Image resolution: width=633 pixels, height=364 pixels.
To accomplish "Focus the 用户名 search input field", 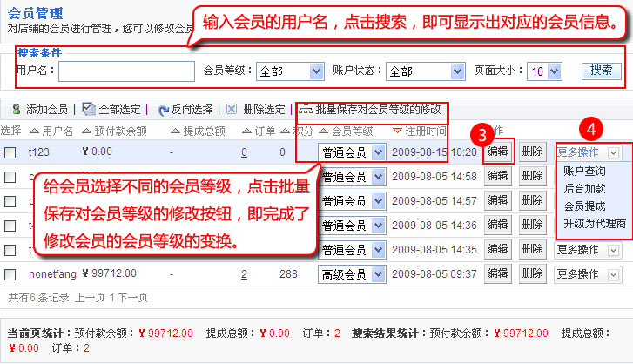I will point(127,71).
